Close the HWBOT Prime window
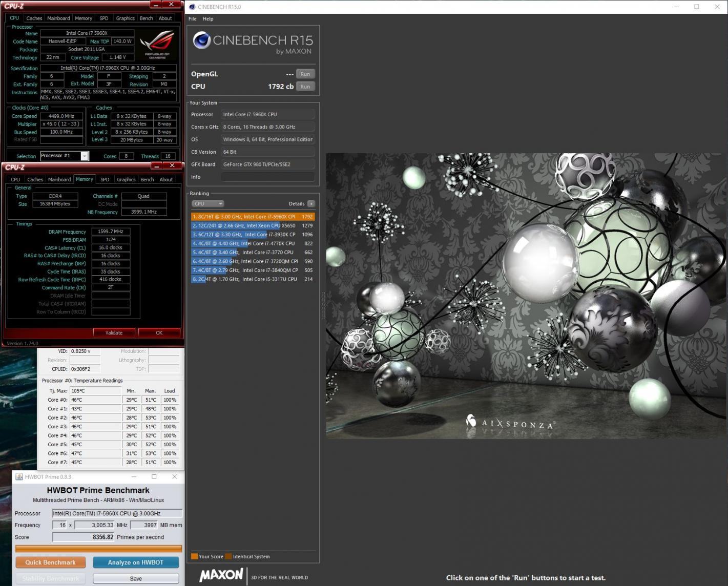Image resolution: width=728 pixels, height=586 pixels. pos(174,476)
